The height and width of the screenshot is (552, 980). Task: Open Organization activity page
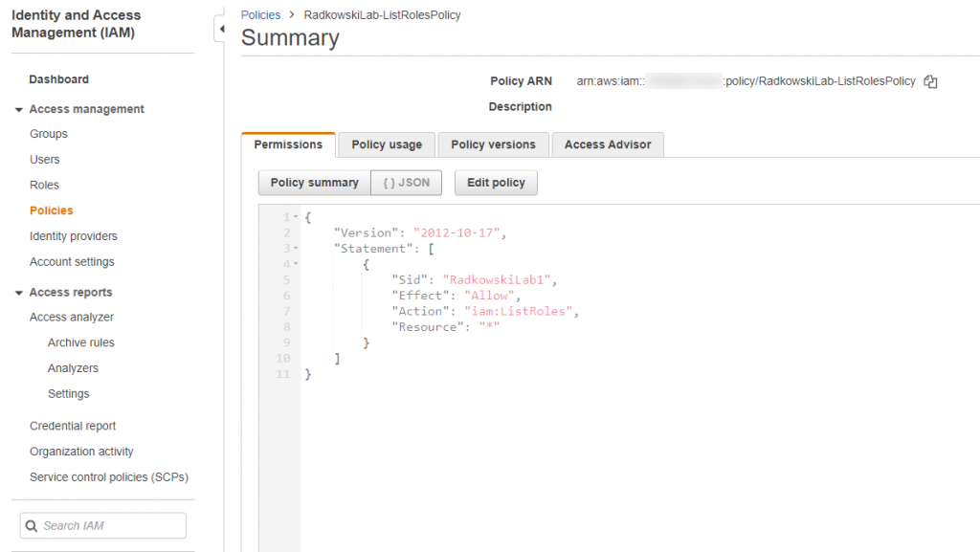[x=81, y=452]
